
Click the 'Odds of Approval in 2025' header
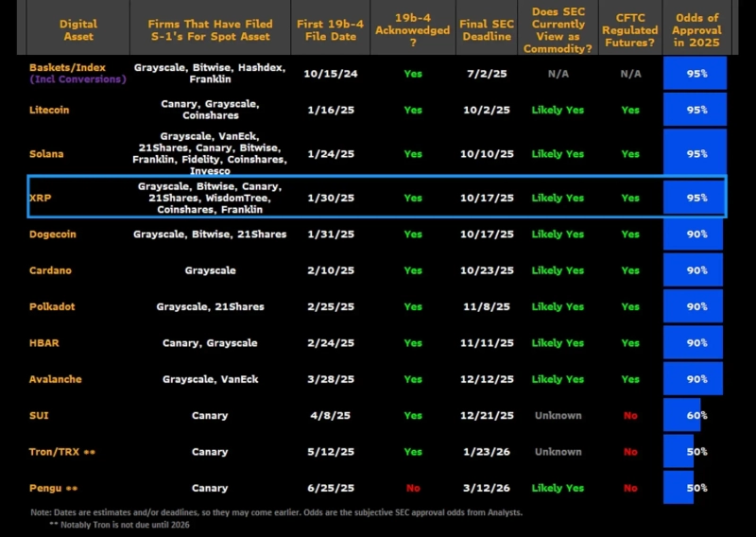click(x=696, y=30)
